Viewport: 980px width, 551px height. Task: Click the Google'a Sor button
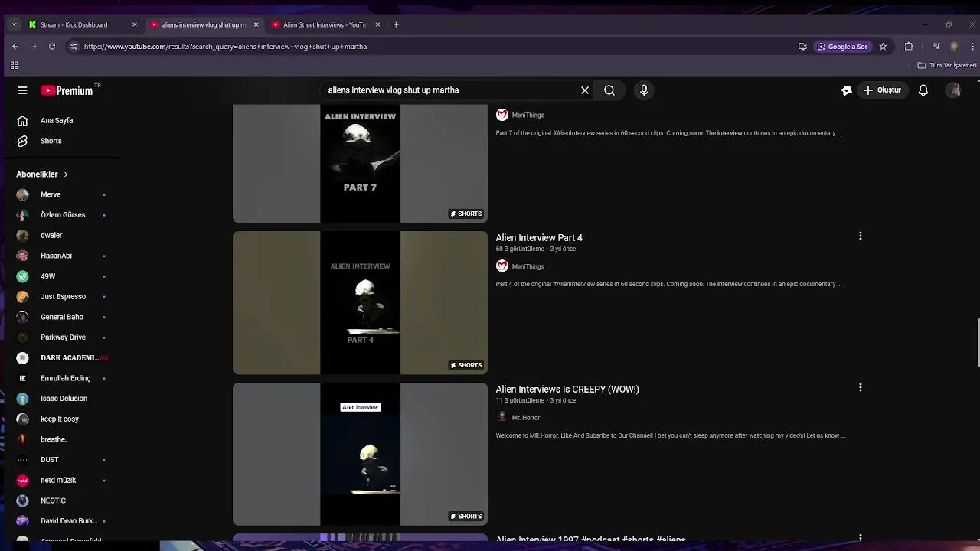[842, 46]
